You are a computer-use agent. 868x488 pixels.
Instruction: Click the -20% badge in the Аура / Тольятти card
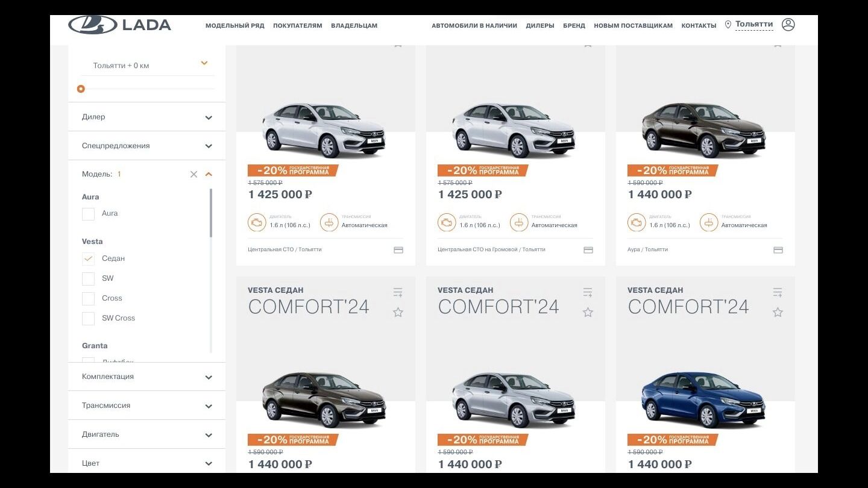point(673,170)
